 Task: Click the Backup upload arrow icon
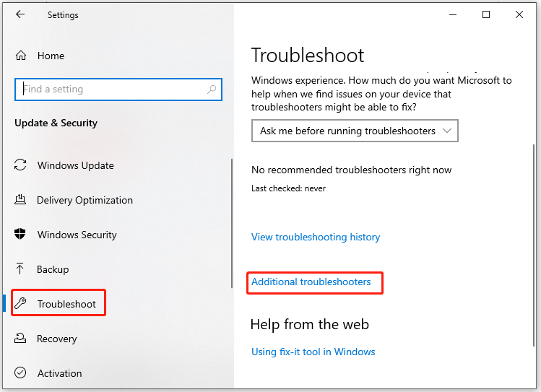pos(20,269)
